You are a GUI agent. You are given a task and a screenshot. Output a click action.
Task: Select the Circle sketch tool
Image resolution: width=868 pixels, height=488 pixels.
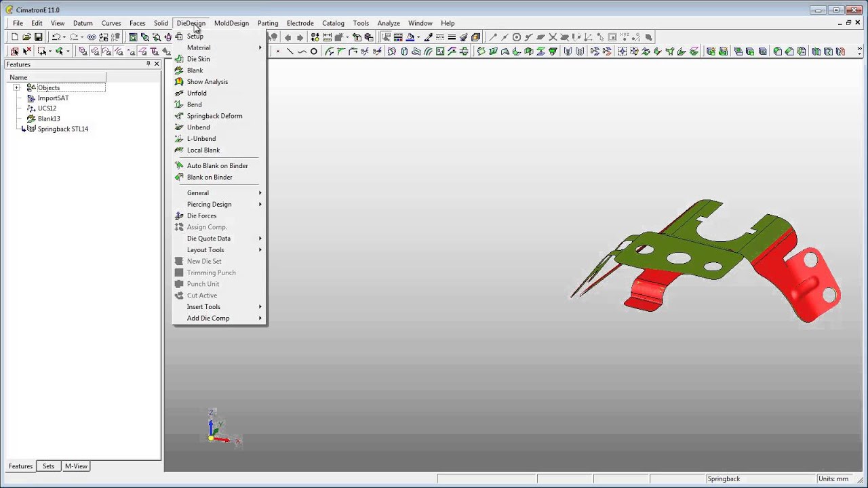coord(314,51)
